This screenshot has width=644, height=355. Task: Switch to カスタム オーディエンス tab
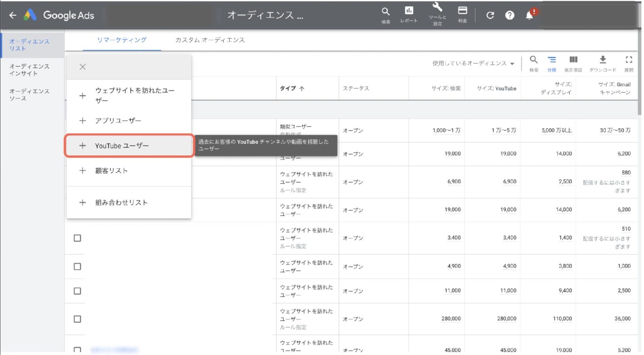[x=210, y=40]
